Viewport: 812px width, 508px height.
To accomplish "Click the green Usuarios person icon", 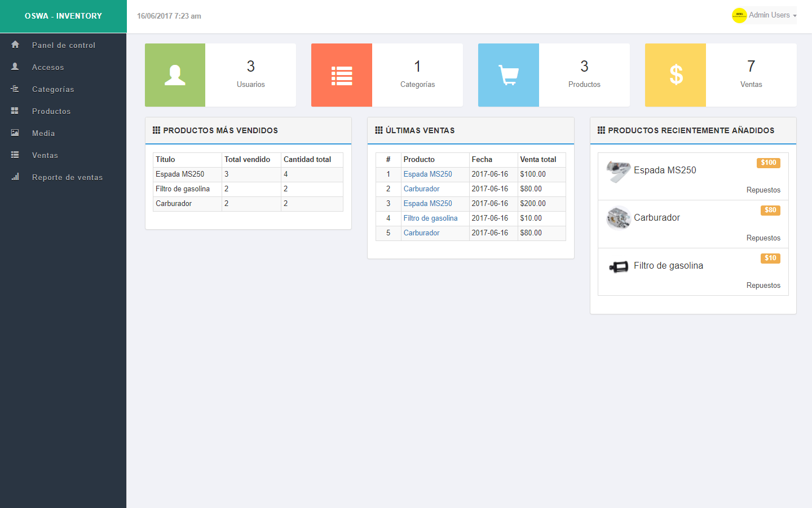I will click(x=175, y=75).
